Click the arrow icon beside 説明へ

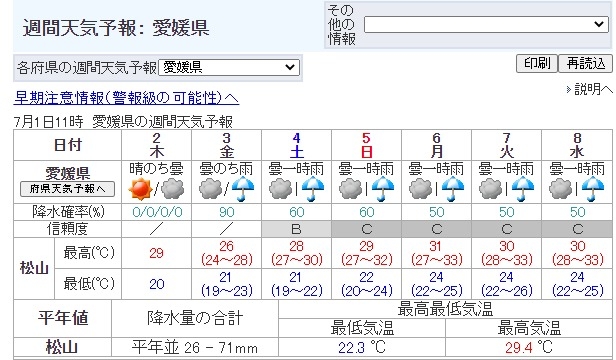(569, 90)
